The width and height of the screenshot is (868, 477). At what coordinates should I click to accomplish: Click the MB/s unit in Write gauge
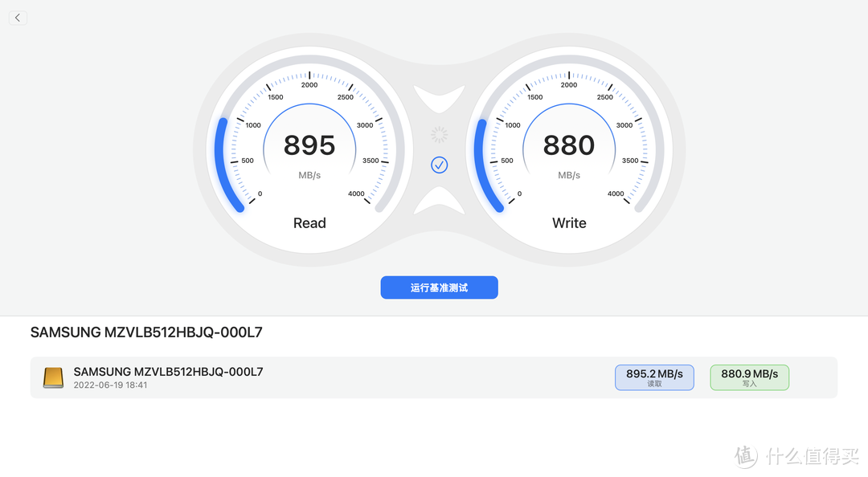[x=569, y=175]
